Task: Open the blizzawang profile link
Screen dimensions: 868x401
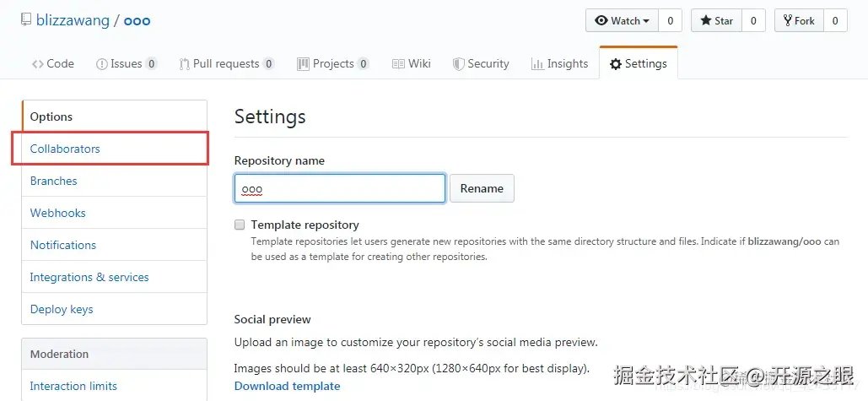Action: pyautogui.click(x=73, y=20)
